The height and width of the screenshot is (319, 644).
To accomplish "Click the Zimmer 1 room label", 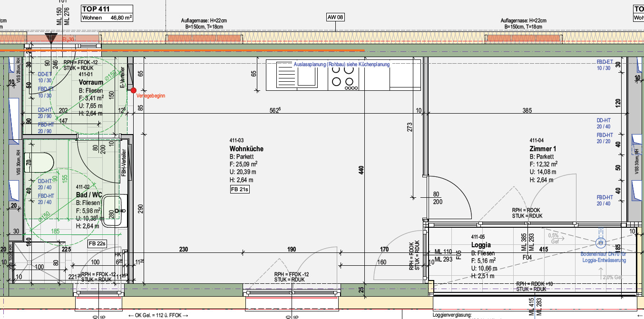I will 543,149.
